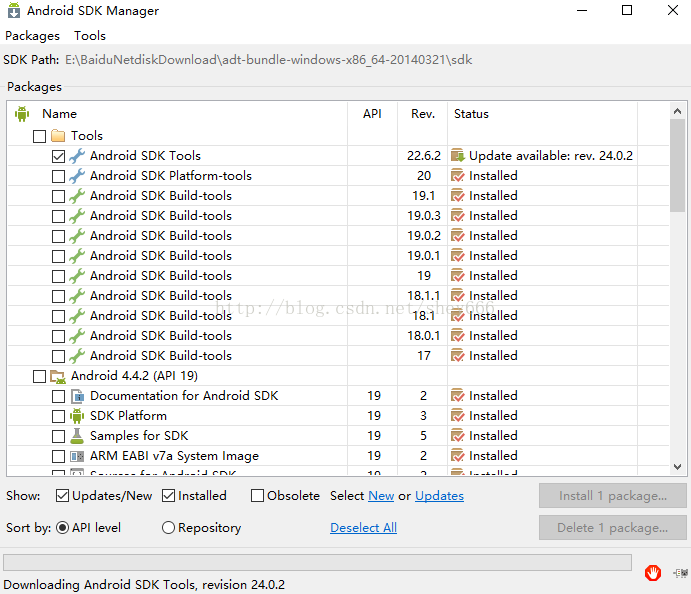The image size is (691, 594).
Task: Open the Tools menu
Action: [x=90, y=36]
